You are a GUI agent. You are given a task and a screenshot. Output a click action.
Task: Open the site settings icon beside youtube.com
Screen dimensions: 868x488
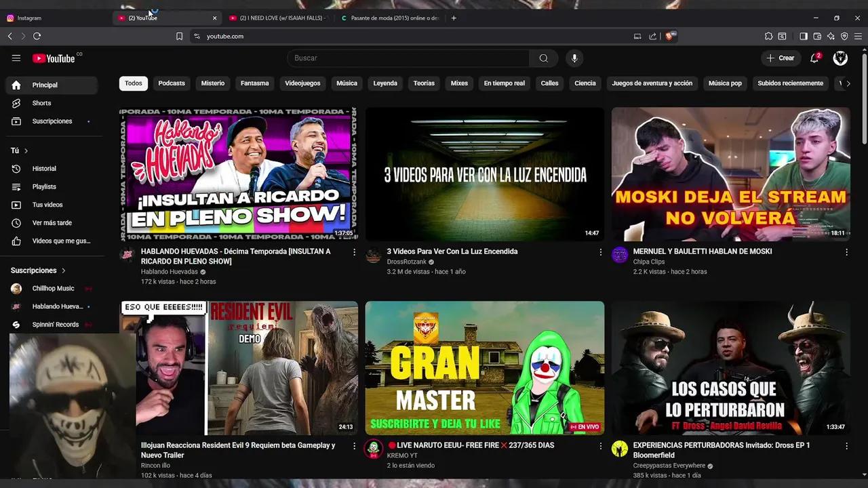point(197,36)
